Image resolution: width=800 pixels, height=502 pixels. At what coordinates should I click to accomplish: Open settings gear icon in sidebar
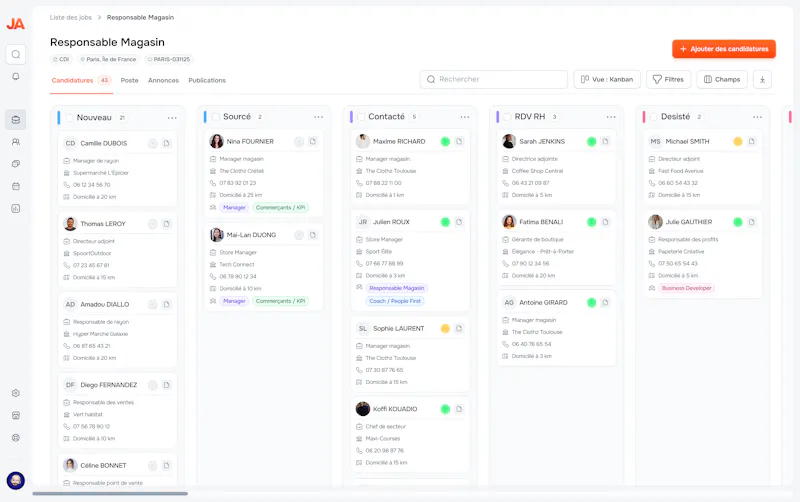16,393
